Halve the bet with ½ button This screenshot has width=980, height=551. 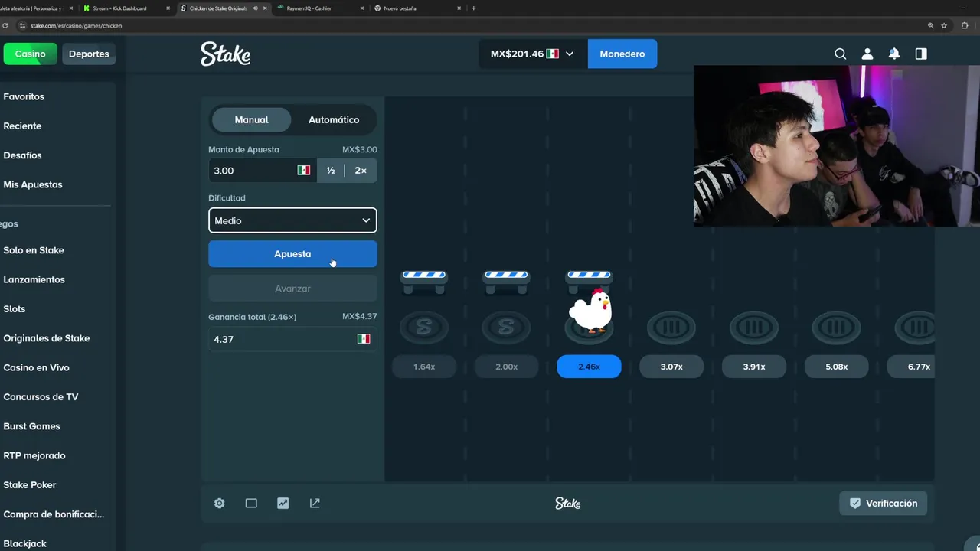coord(331,171)
